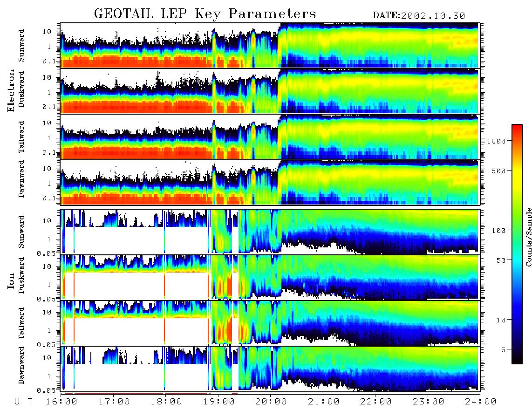Click the '1' tick of Ion Dawnward panel
The width and height of the screenshot is (532, 410).
tap(49, 376)
